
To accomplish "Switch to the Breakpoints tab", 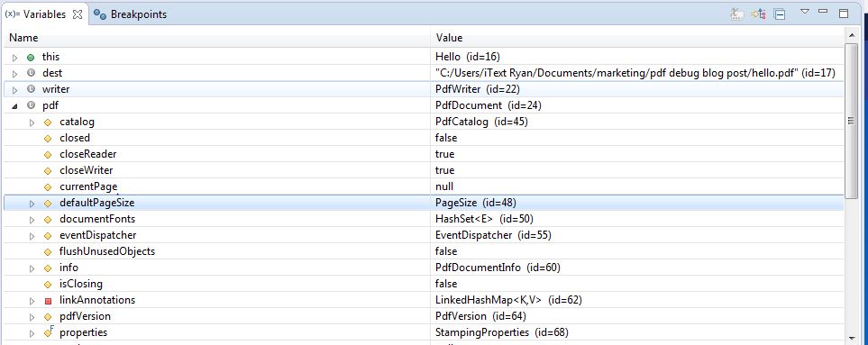I will click(131, 15).
